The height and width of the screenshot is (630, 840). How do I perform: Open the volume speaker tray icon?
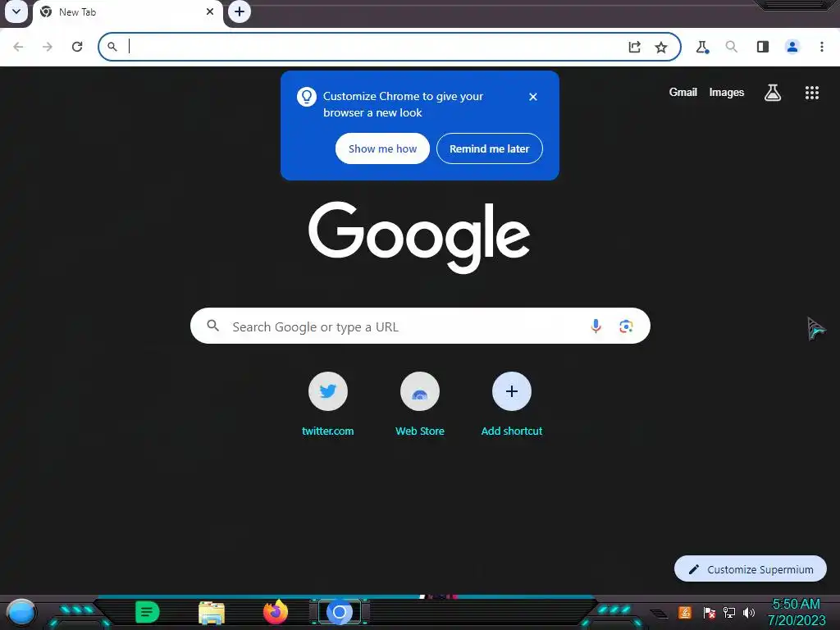point(749,612)
